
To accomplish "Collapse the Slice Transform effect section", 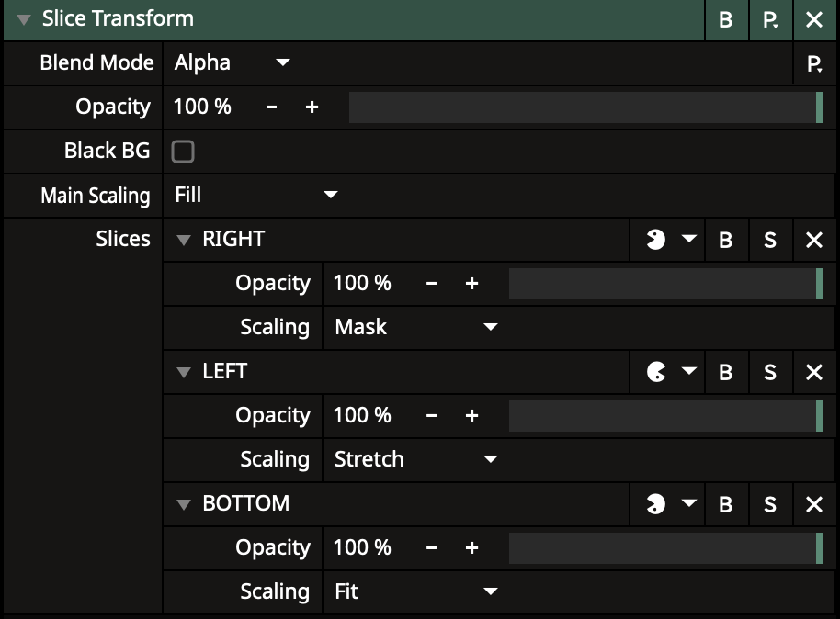I will [x=24, y=19].
